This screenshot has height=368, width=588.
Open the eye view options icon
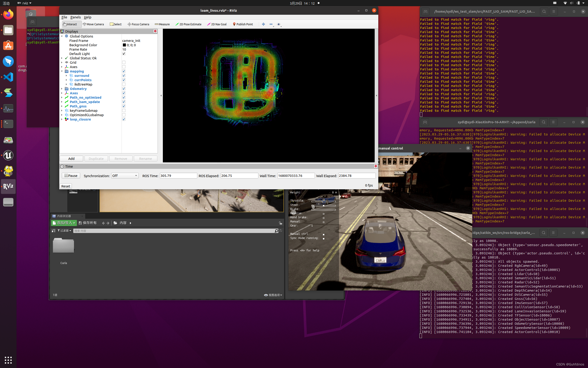[279, 24]
